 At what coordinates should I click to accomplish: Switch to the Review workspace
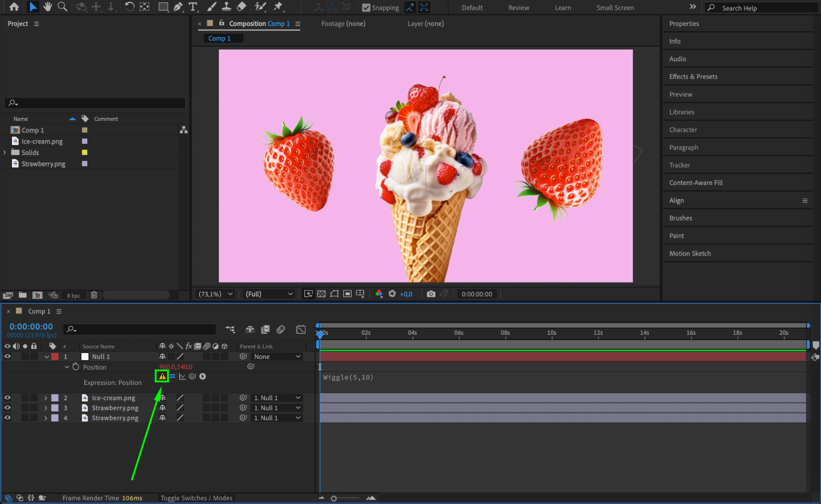[518, 7]
